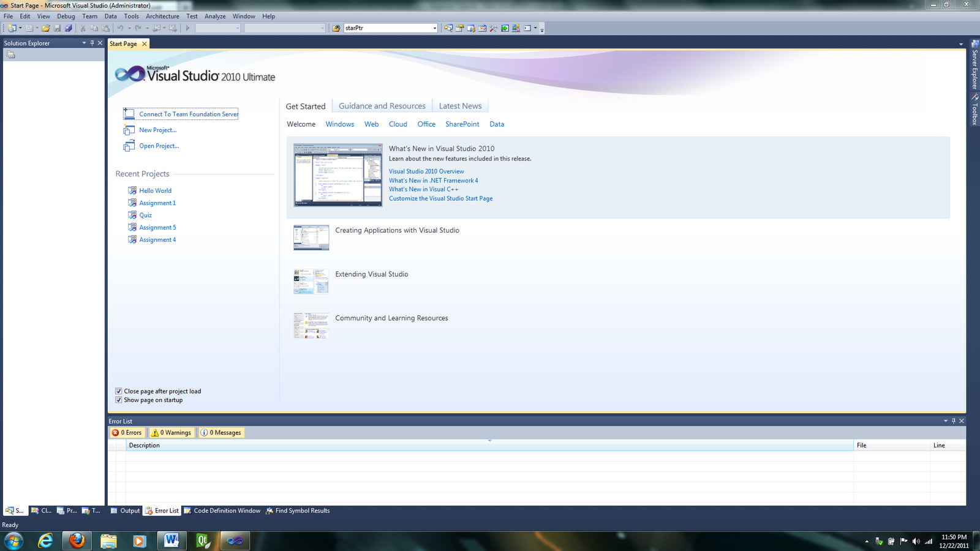Open Firefox from the taskbar
This screenshot has height=551, width=980.
pos(77,541)
